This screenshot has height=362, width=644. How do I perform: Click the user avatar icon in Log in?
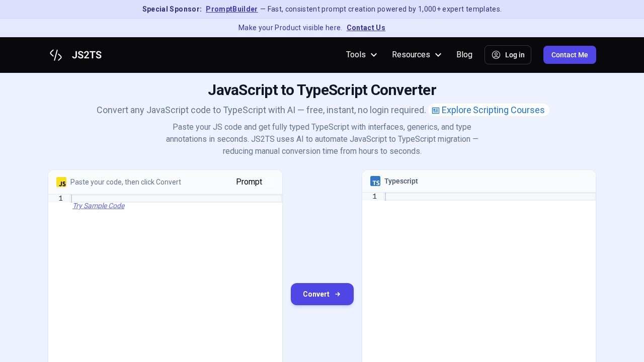click(x=496, y=55)
